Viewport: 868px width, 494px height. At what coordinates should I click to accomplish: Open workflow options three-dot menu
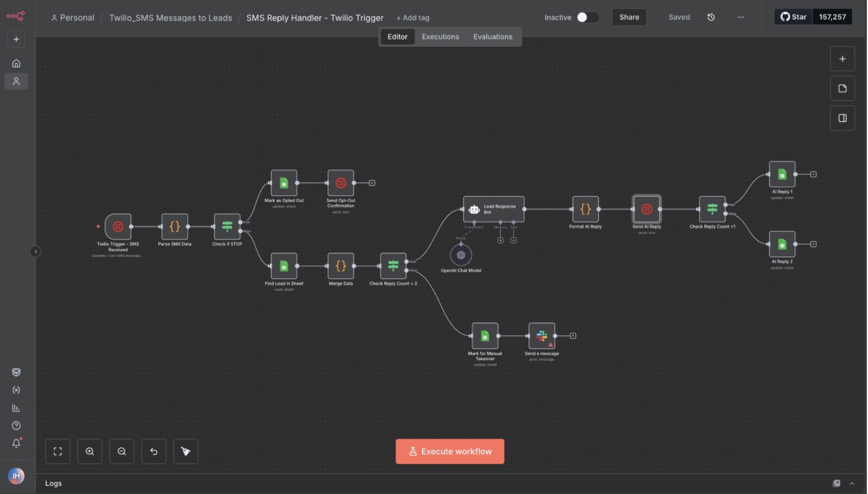coord(741,17)
